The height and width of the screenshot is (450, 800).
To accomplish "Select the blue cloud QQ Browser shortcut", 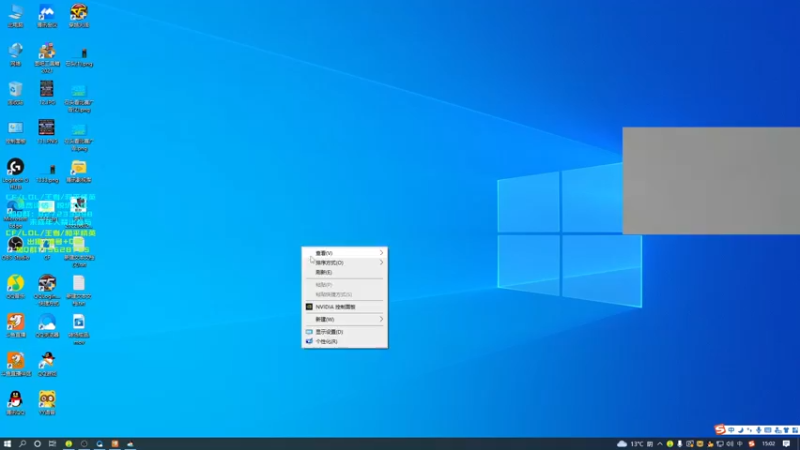I will 47,326.
